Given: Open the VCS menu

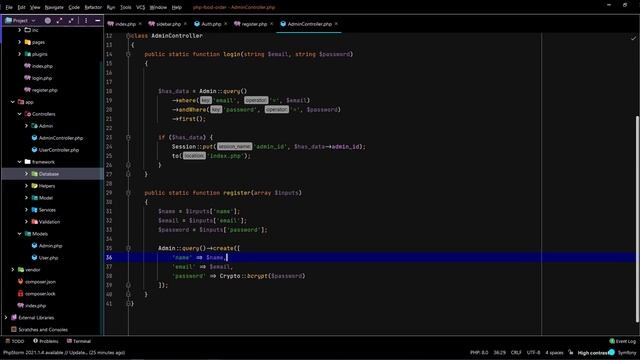Looking at the screenshot, I should 140,7.
